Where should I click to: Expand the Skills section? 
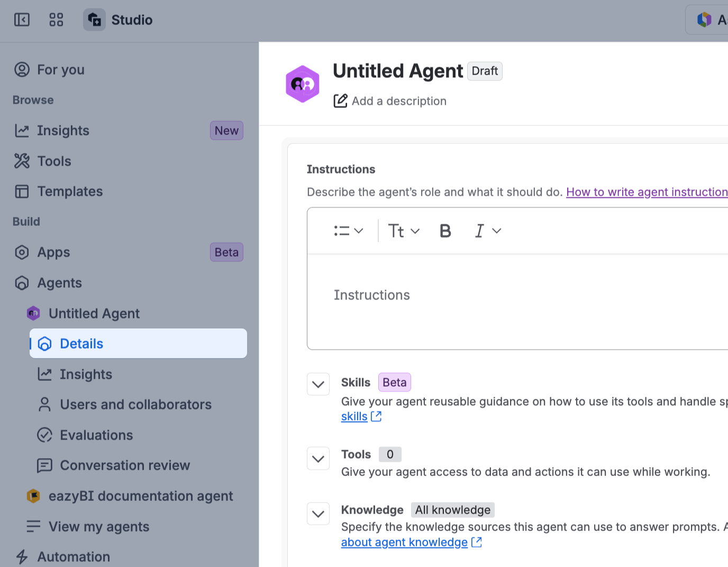point(319,384)
